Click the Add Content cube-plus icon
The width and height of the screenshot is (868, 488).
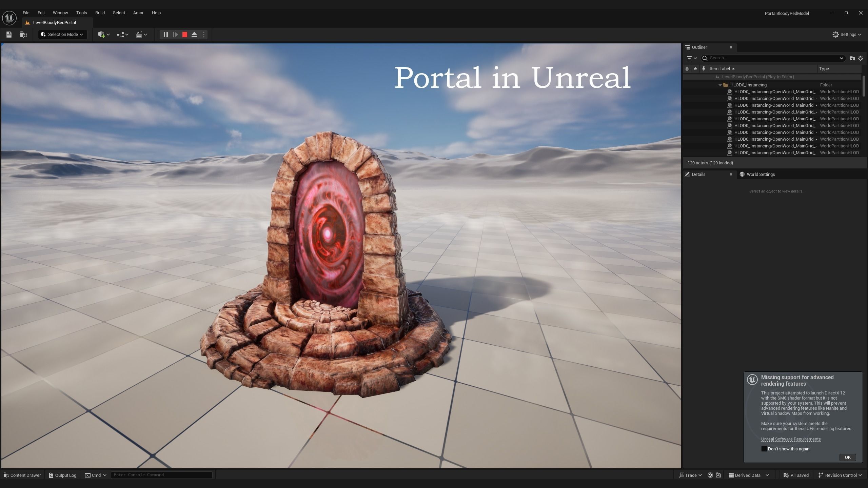(101, 35)
